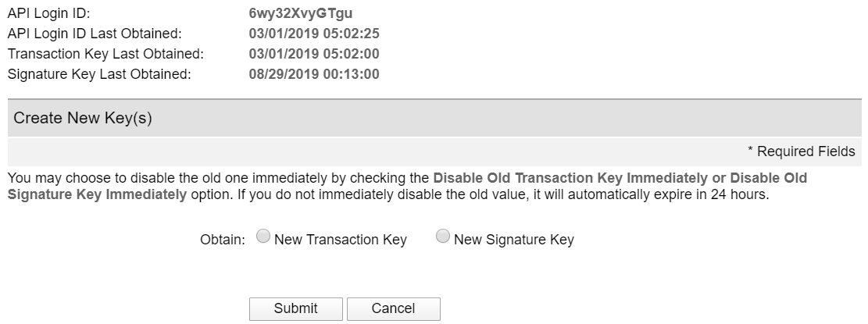
Task: Click bold 'Signature Key Immediately' text
Action: pyautogui.click(x=97, y=194)
